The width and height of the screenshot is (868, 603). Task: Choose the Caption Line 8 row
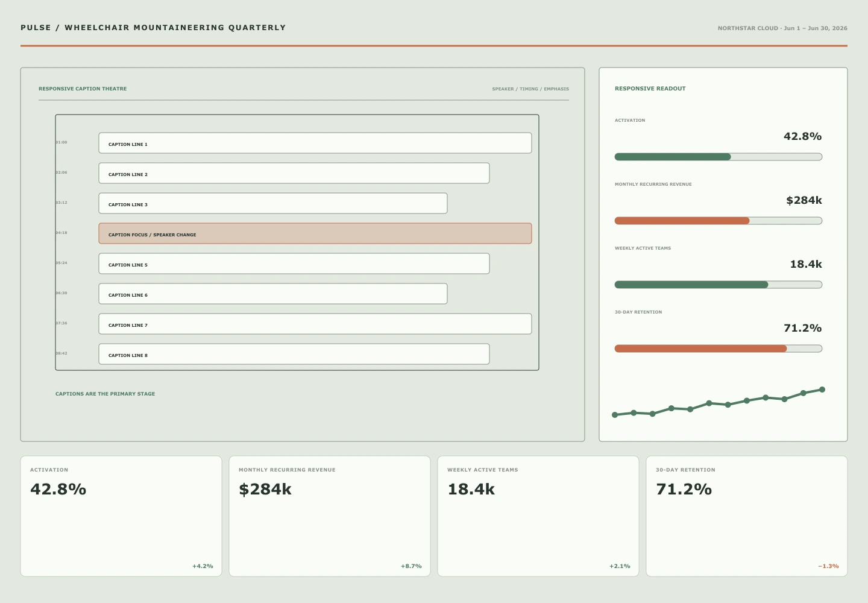point(294,354)
